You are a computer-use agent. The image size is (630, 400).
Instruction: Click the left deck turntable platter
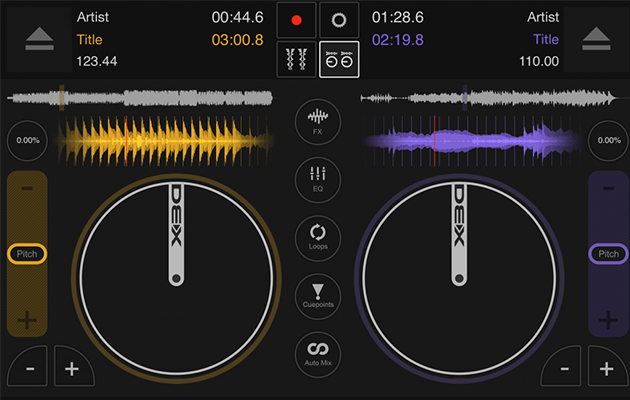[175, 275]
